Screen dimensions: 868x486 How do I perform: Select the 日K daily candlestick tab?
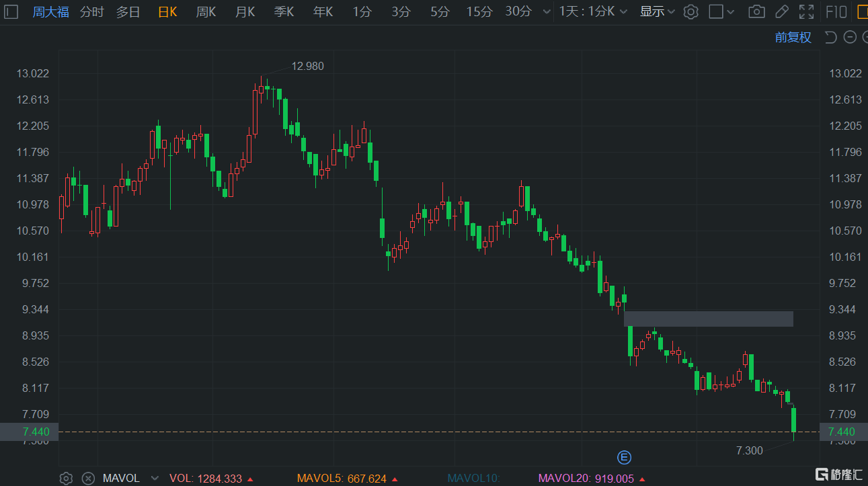pyautogui.click(x=167, y=11)
